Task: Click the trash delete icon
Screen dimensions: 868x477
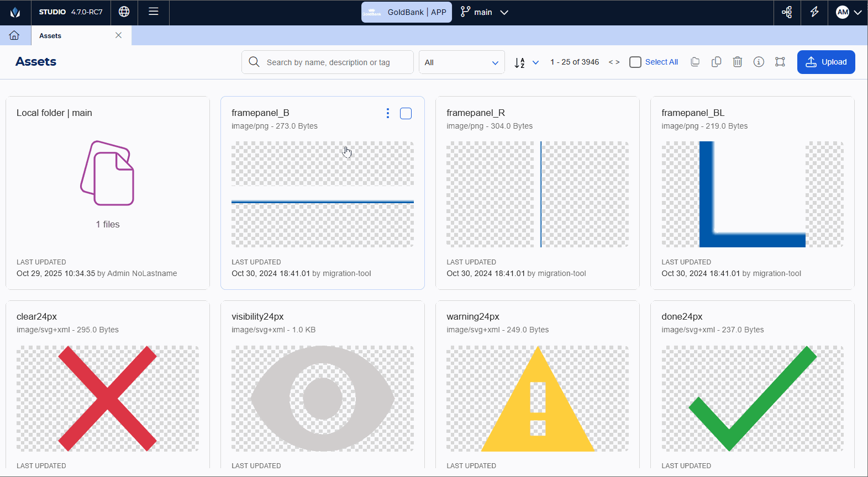Action: 738,62
